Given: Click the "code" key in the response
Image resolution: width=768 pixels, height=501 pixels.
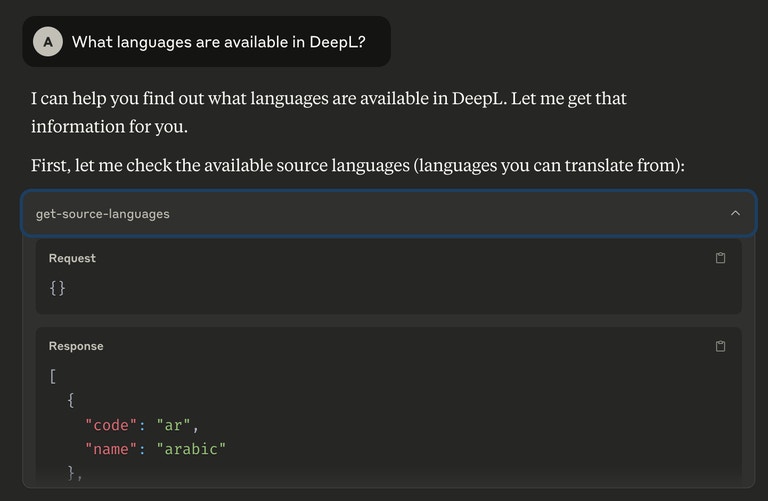Looking at the screenshot, I should [x=111, y=425].
